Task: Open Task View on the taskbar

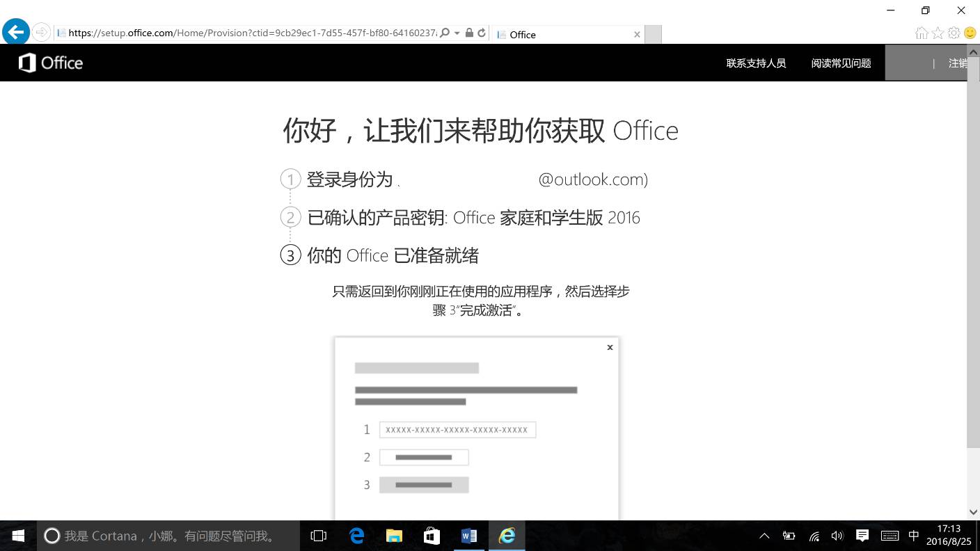Action: point(318,536)
